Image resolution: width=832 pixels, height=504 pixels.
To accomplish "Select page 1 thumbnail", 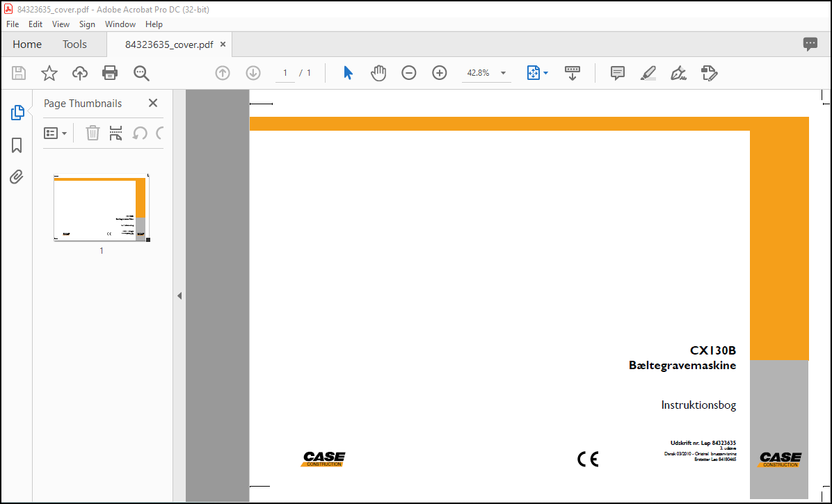I will [102, 208].
